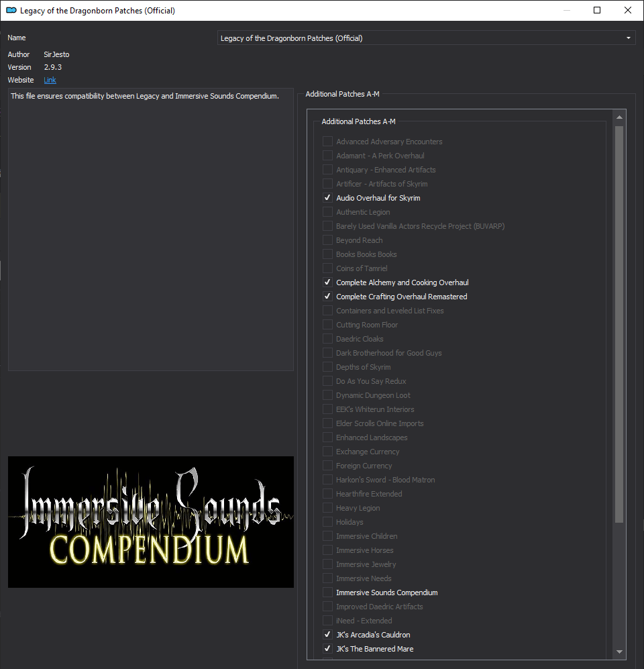Viewport: 644px width, 669px height.
Task: Tick Authentic Legion checkbox
Action: [x=327, y=211]
